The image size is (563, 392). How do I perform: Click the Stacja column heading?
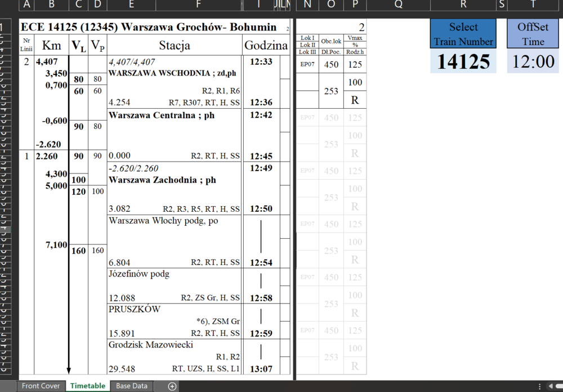tap(175, 45)
